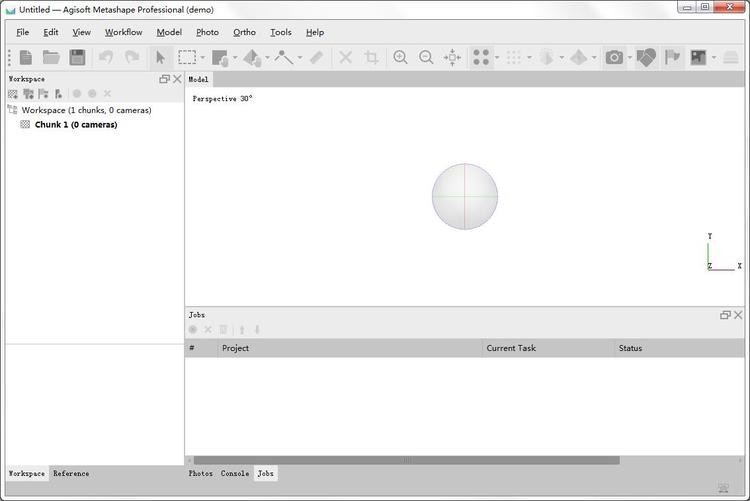Select the Move Object tool

252,58
